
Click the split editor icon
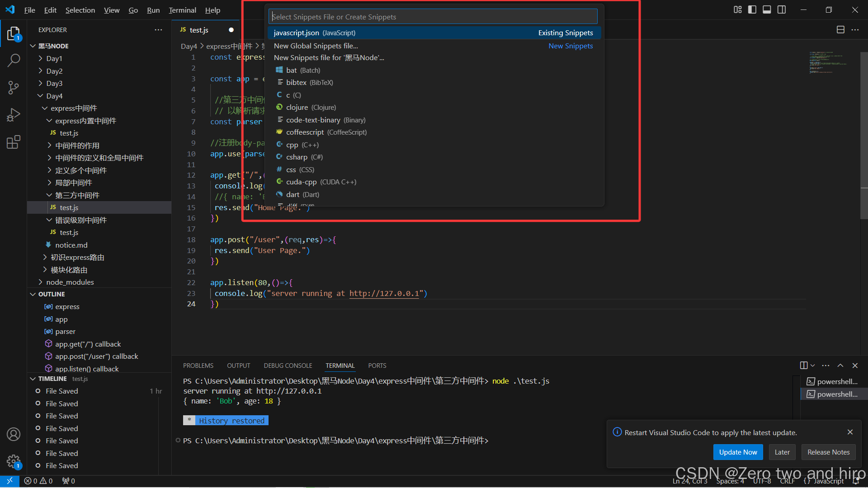point(840,30)
